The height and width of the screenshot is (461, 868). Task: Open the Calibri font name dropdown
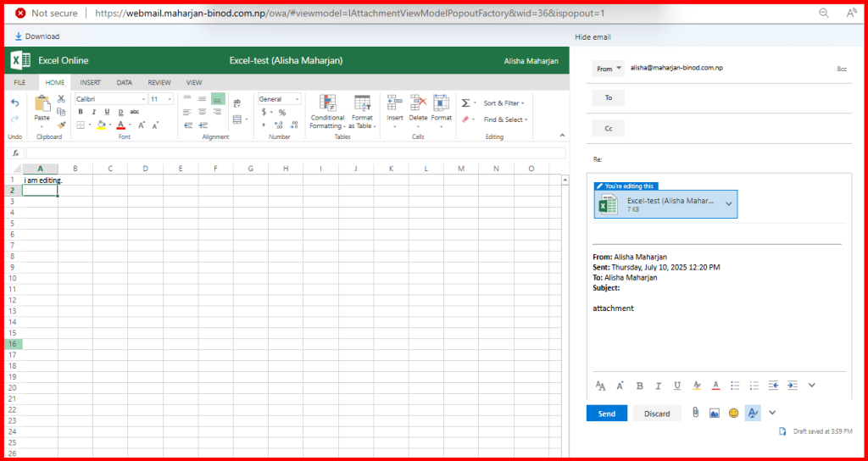click(x=110, y=99)
